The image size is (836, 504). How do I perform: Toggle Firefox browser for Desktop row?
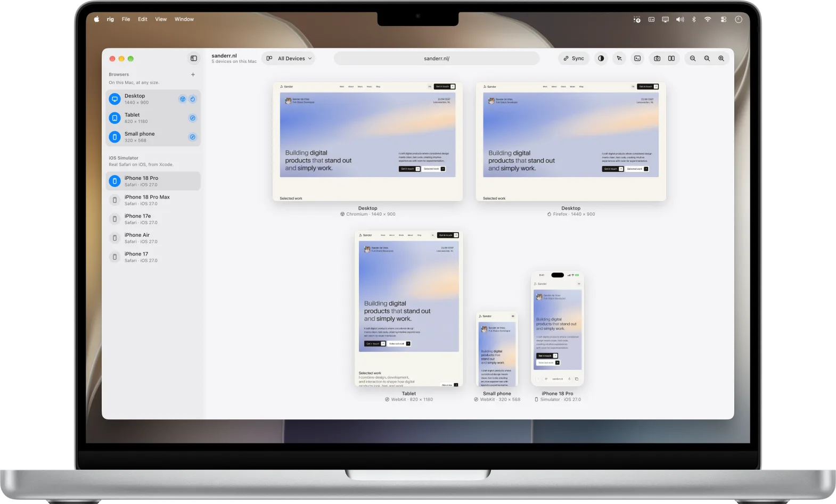click(193, 99)
